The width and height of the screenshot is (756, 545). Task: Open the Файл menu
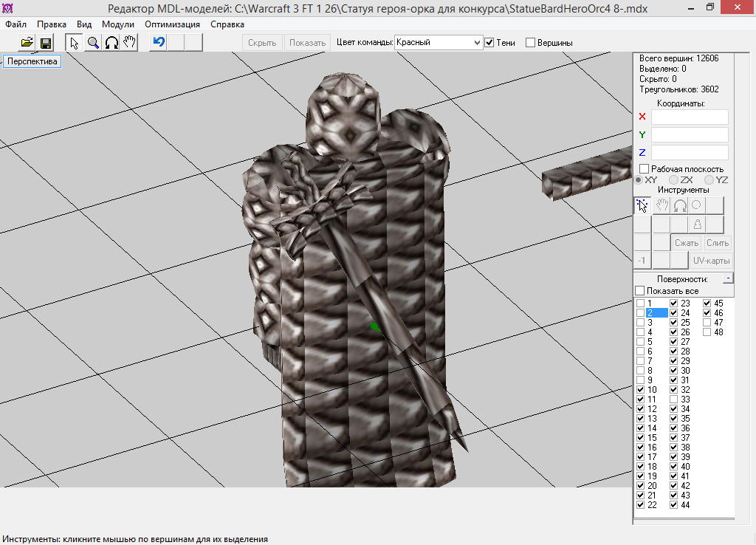coord(16,24)
